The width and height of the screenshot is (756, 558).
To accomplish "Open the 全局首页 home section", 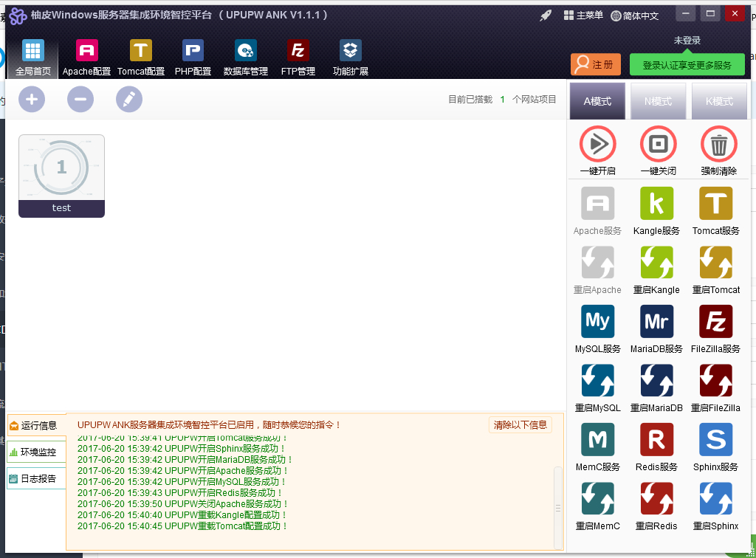I will point(32,58).
